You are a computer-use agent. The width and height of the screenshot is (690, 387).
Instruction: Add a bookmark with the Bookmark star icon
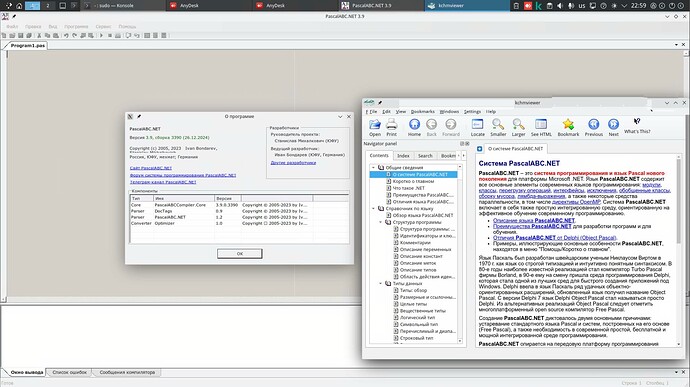[568, 125]
